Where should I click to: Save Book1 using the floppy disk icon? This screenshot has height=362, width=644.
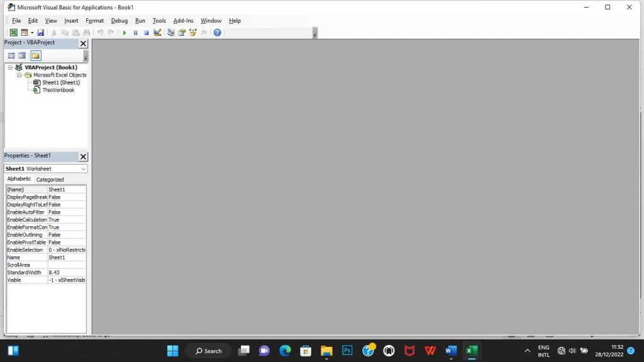tap(40, 33)
